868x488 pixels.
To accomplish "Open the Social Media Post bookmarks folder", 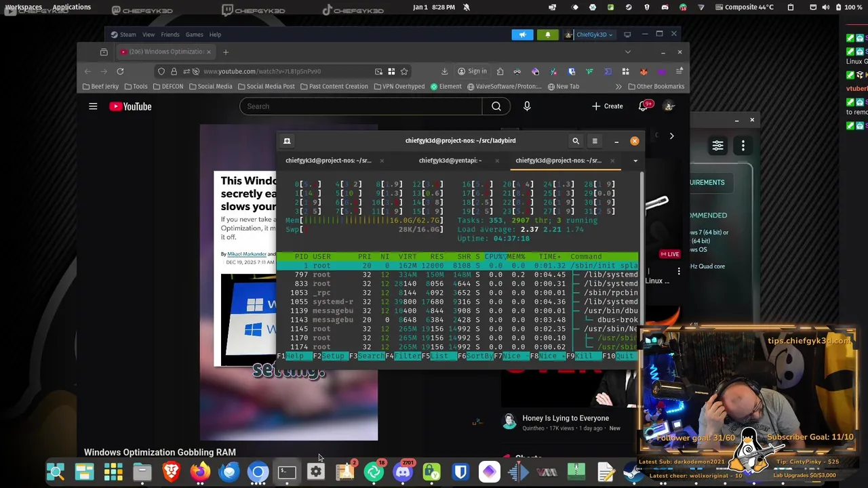I will tap(266, 87).
